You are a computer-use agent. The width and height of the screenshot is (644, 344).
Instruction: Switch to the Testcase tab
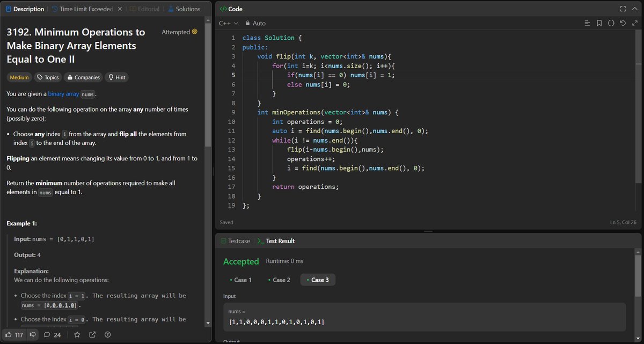(x=235, y=241)
